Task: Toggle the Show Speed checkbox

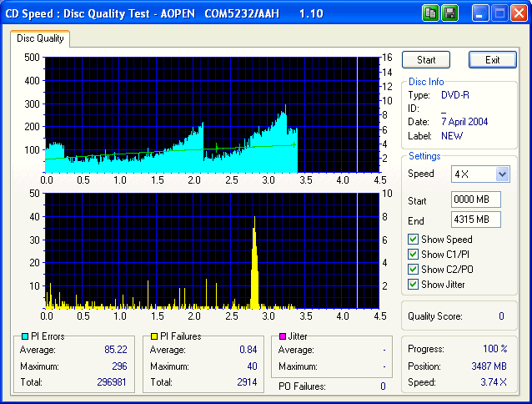Action: (x=413, y=240)
